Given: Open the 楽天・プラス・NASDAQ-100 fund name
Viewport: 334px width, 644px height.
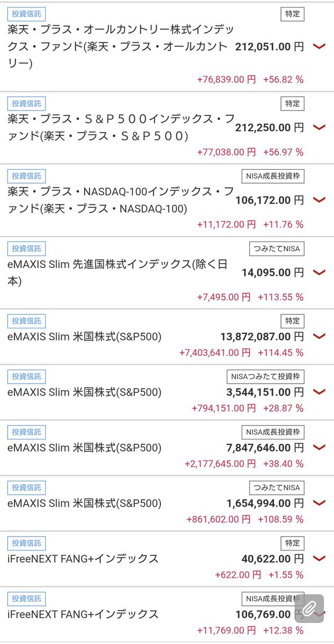Looking at the screenshot, I should click(x=121, y=200).
